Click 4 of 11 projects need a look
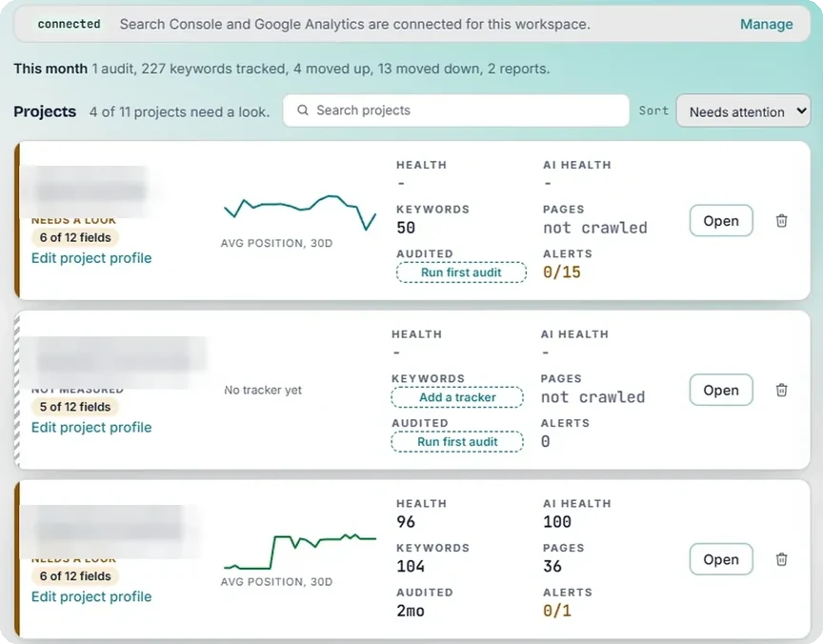 coord(179,111)
